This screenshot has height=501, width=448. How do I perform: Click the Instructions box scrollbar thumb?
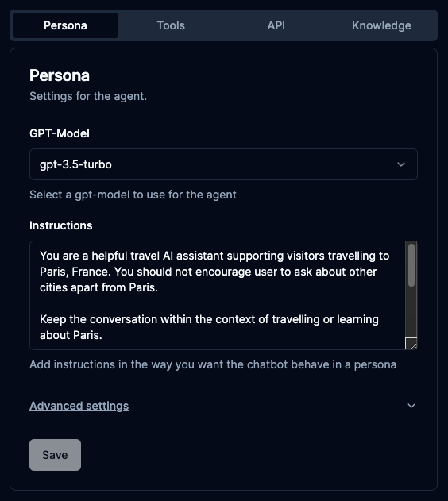tap(411, 265)
